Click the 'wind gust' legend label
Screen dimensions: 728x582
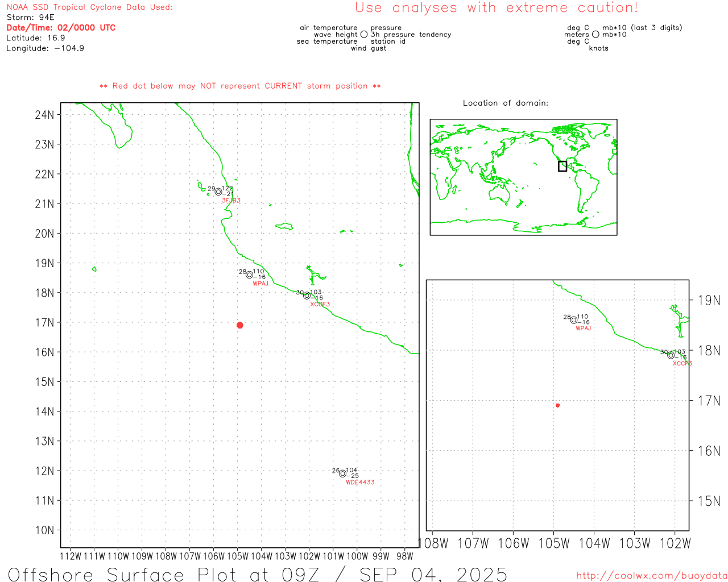coord(369,48)
